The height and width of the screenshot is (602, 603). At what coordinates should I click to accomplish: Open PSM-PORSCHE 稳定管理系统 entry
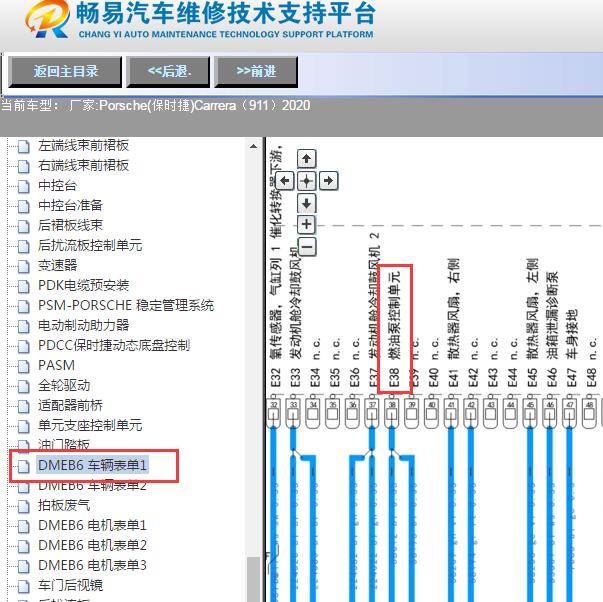[126, 305]
